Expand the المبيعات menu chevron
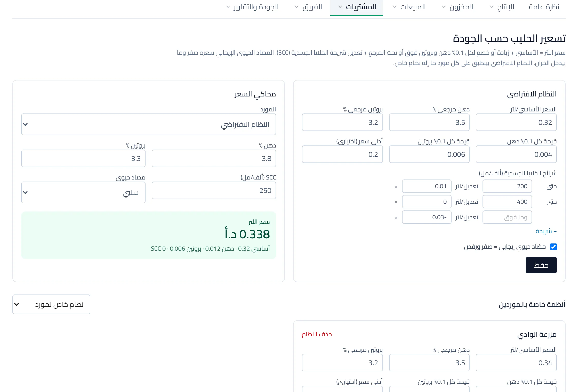 click(x=395, y=7)
